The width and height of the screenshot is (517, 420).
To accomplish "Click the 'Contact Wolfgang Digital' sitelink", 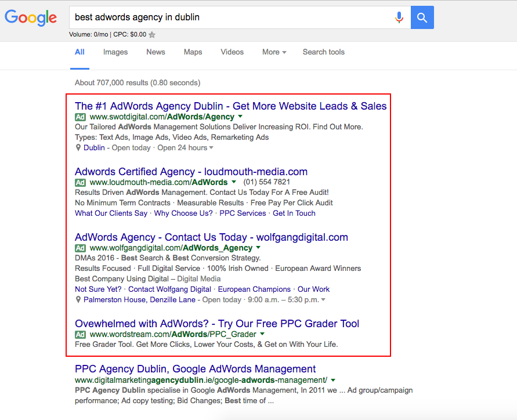I will (x=169, y=289).
